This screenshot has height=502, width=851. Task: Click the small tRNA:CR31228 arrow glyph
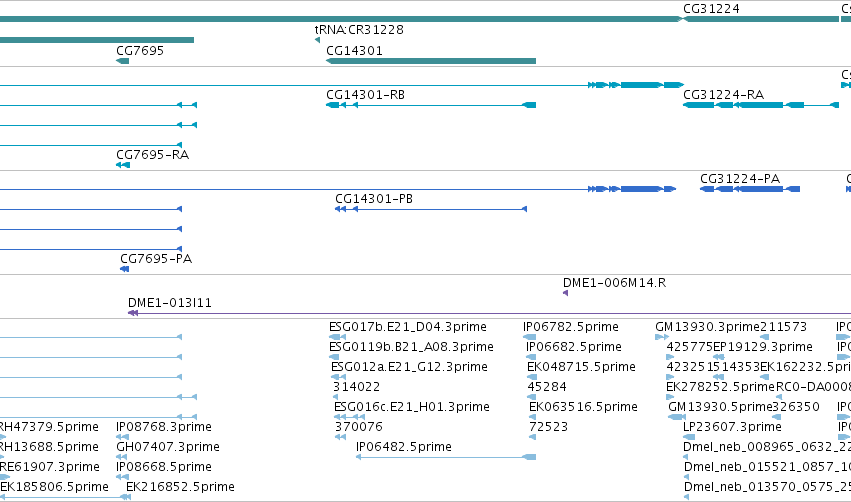[x=317, y=40]
